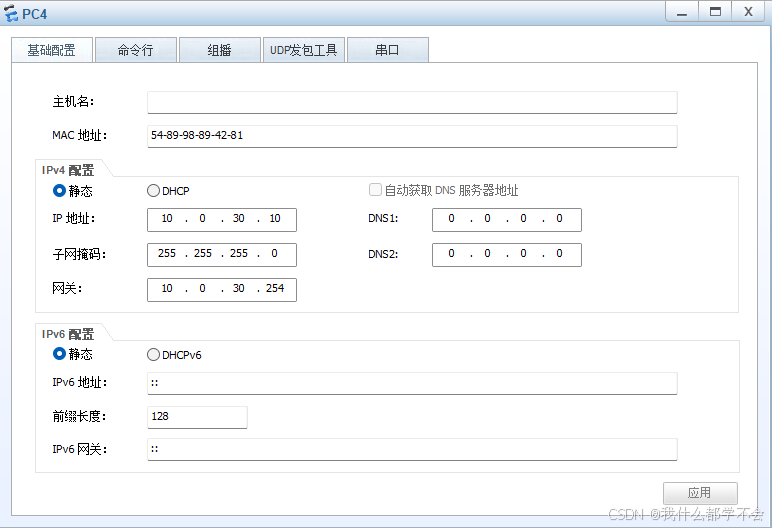Switch to the 基础配置 tab
Screen dimensions: 772x528
coord(52,50)
